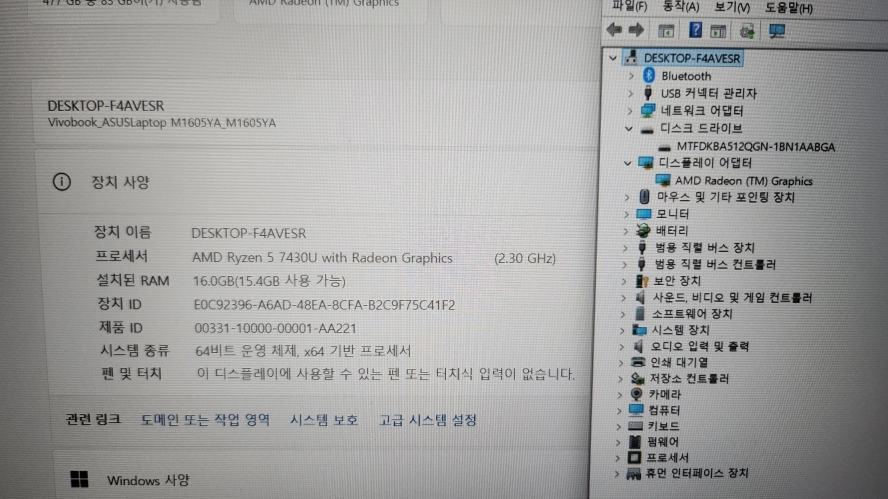Select the 디스플레이 어댑터 icon
888x499 pixels.
(x=646, y=163)
